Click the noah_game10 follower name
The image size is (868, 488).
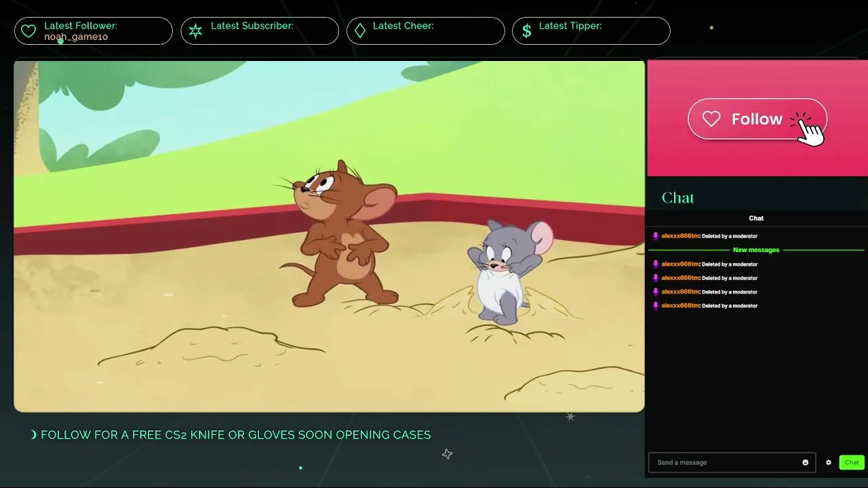[76, 37]
